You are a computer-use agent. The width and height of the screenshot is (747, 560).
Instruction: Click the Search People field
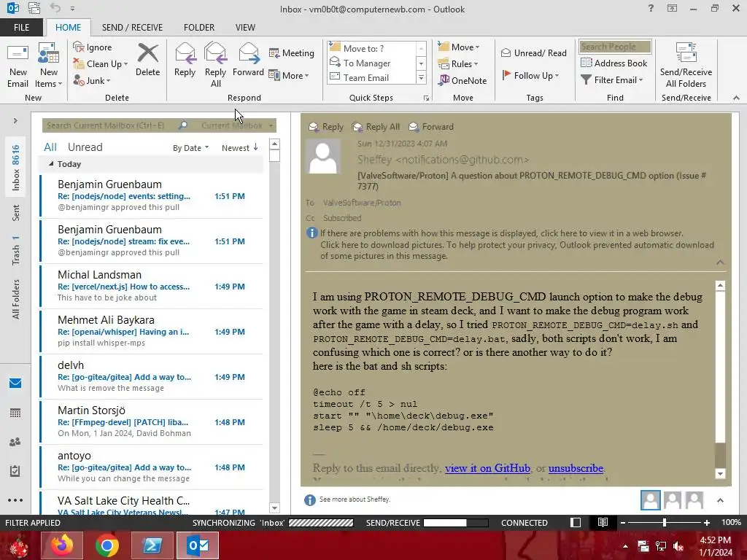click(x=615, y=47)
